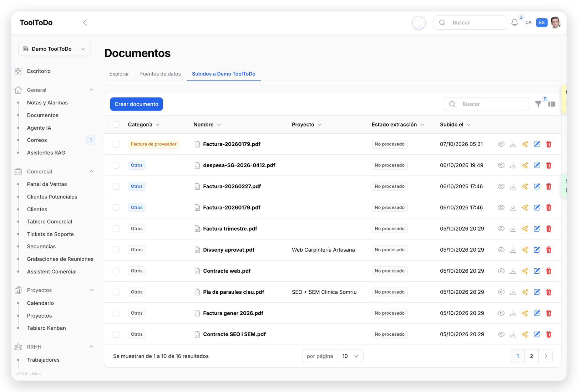Edit the Factura-20260227.pdf document
Viewport: 578px width, 392px height.
pyautogui.click(x=537, y=186)
